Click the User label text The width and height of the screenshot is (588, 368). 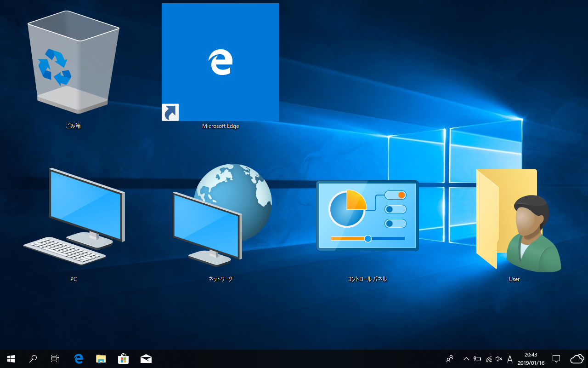[514, 279]
